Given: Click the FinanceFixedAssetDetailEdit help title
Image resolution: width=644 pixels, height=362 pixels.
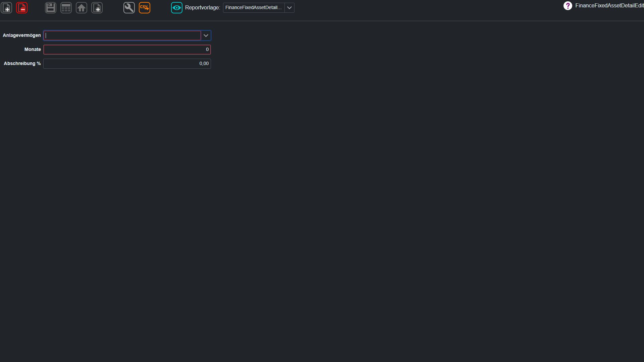Looking at the screenshot, I should click(x=609, y=6).
